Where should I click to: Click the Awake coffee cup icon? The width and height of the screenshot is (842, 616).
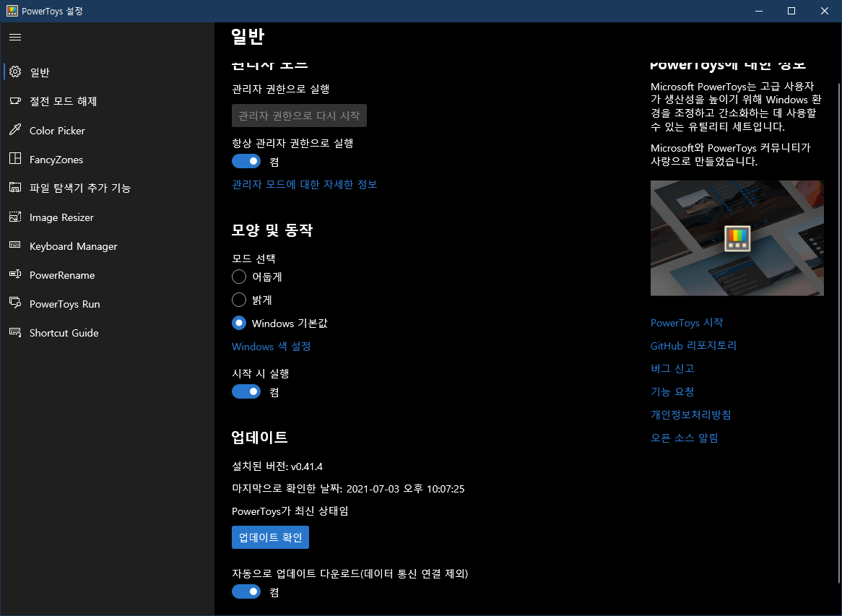tap(15, 100)
